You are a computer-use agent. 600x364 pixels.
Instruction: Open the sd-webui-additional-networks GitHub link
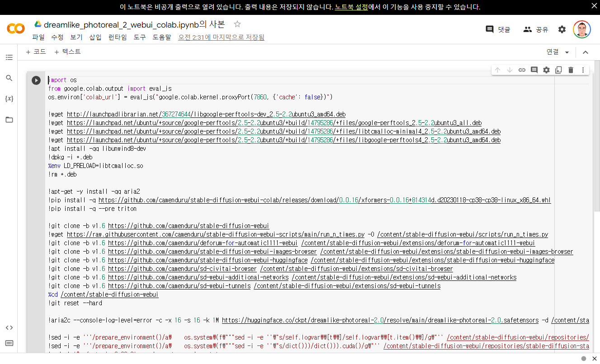click(x=198, y=277)
